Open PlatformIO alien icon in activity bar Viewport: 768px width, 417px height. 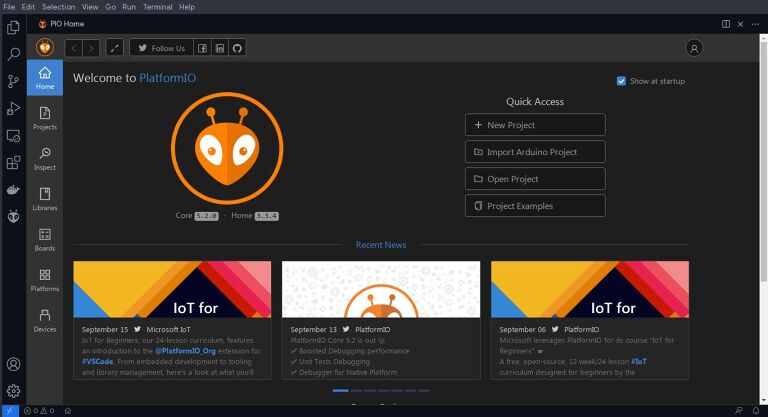tap(13, 216)
